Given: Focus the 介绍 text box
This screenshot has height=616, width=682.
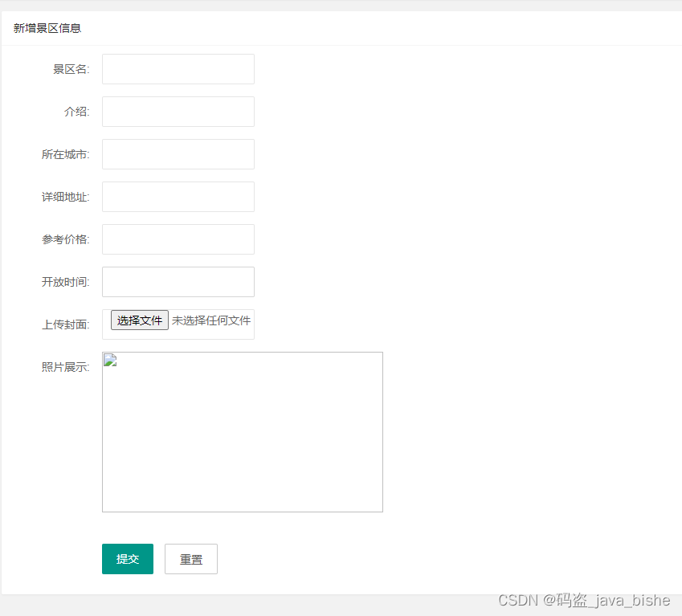Looking at the screenshot, I should (x=178, y=112).
